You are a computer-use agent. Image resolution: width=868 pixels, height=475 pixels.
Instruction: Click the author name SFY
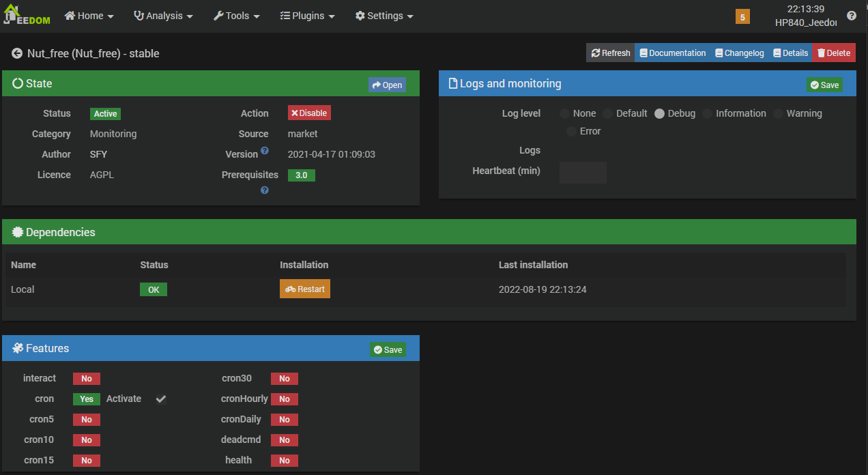click(x=98, y=154)
